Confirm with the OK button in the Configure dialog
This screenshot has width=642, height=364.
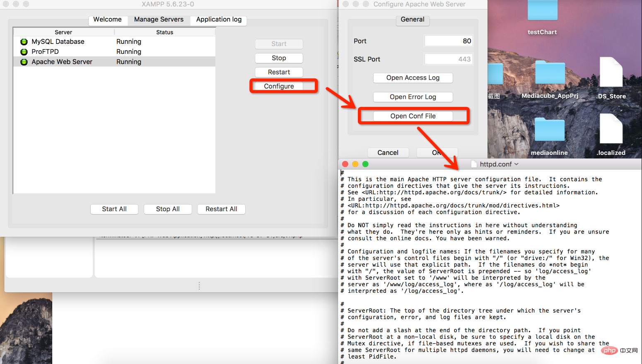click(437, 153)
